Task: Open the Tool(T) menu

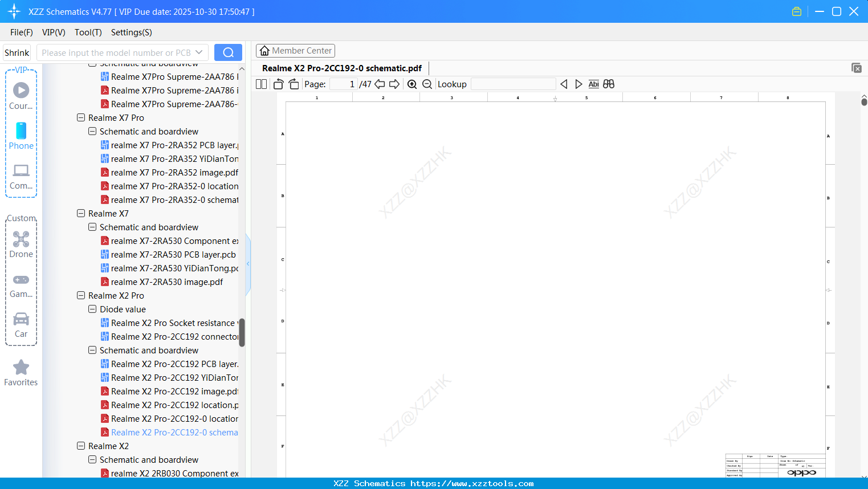Action: pyautogui.click(x=88, y=32)
